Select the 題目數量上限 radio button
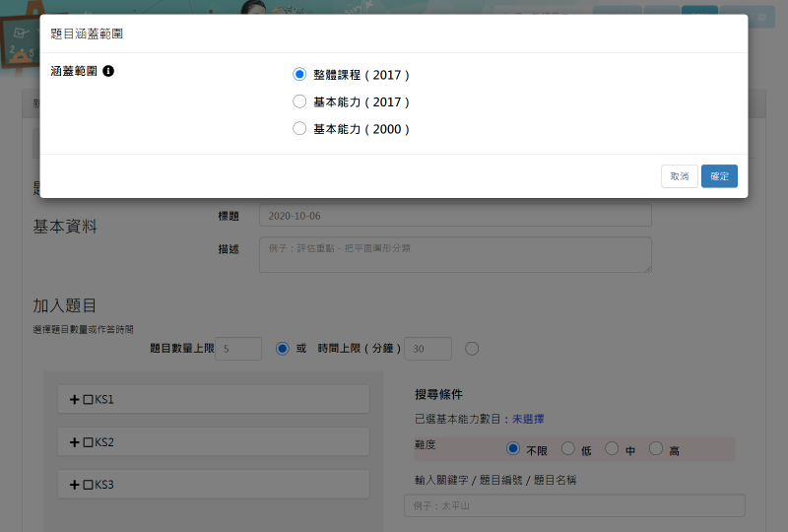The image size is (788, 532). tap(283, 349)
